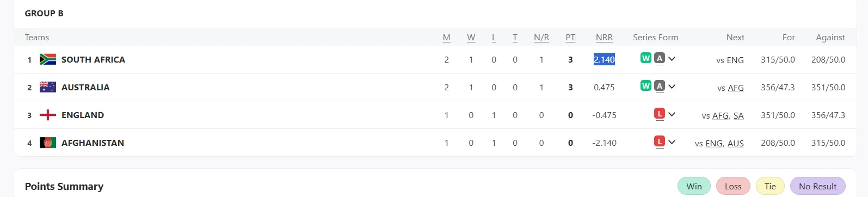Expand Afghanistan's series form chevron
Image resolution: width=868 pixels, height=197 pixels.
click(x=672, y=142)
